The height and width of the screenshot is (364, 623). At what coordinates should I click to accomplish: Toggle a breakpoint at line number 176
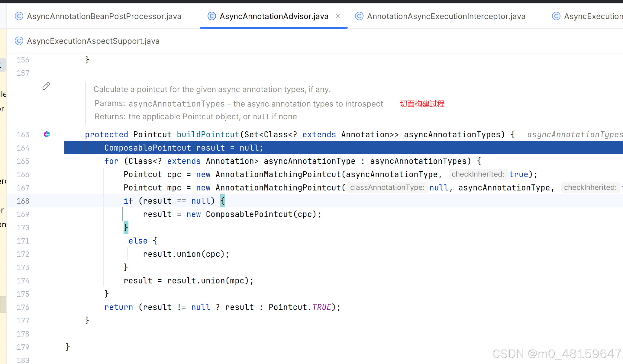click(x=23, y=307)
